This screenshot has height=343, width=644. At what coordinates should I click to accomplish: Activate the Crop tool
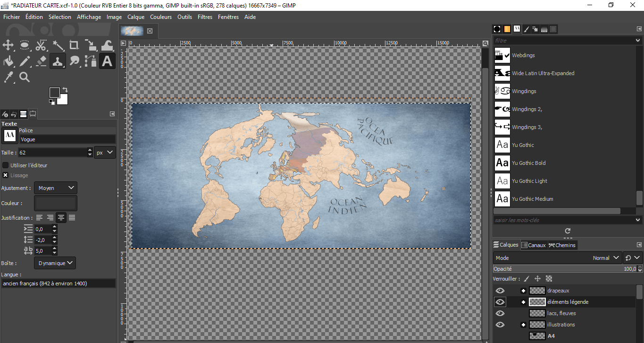point(74,45)
